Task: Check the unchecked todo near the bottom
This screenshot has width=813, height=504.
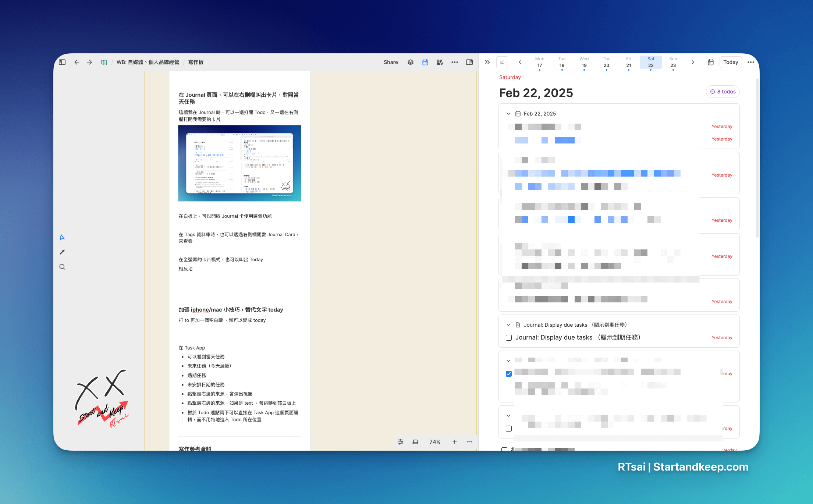Action: (509, 428)
